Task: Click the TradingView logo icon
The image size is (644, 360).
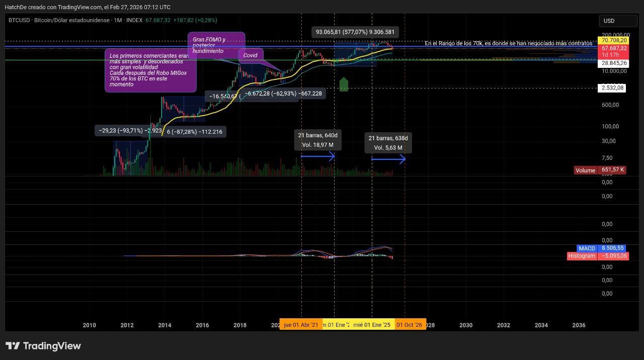Action: (13, 346)
